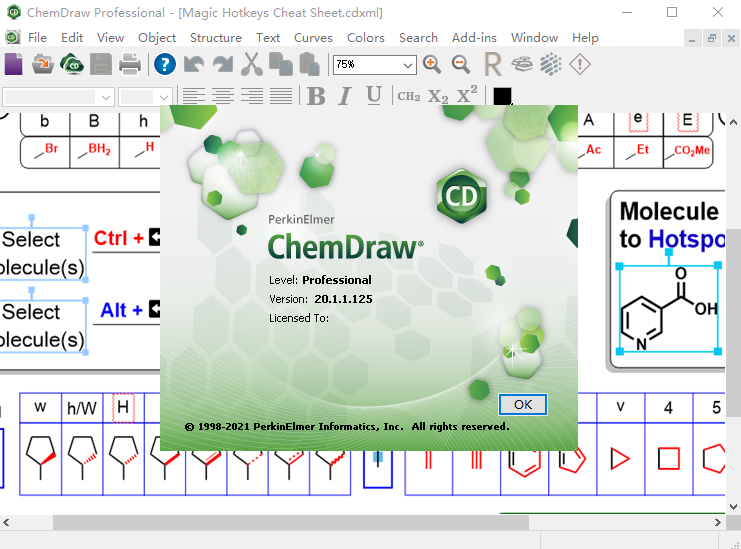Image resolution: width=741 pixels, height=549 pixels.
Task: Open from cloud with the CD cloud icon
Action: pyautogui.click(x=72, y=64)
